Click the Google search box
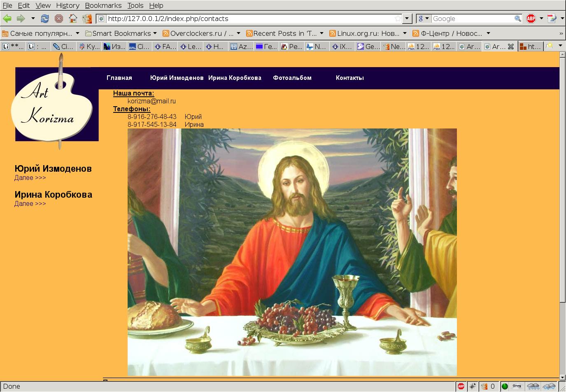The image size is (566, 392). 473,19
